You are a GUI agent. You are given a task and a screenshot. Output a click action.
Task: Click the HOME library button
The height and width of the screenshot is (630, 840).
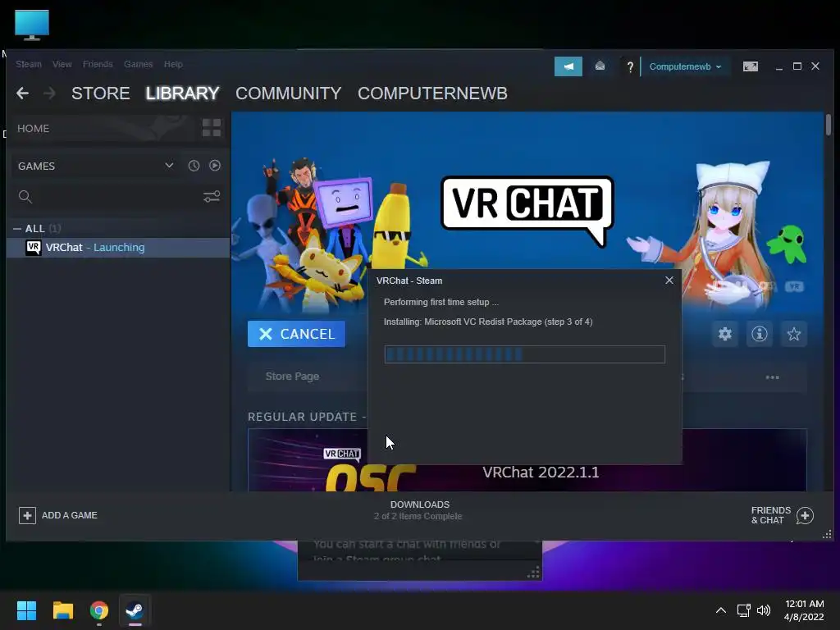pos(103,129)
